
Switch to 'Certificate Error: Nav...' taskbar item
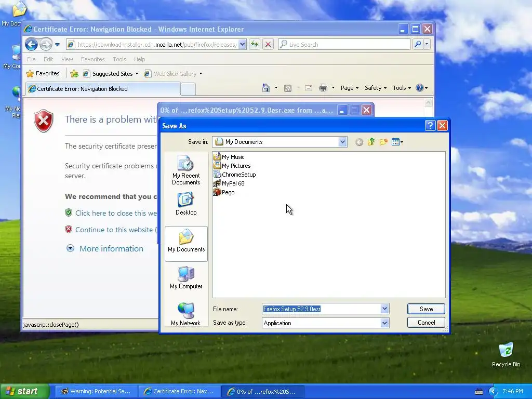(179, 391)
